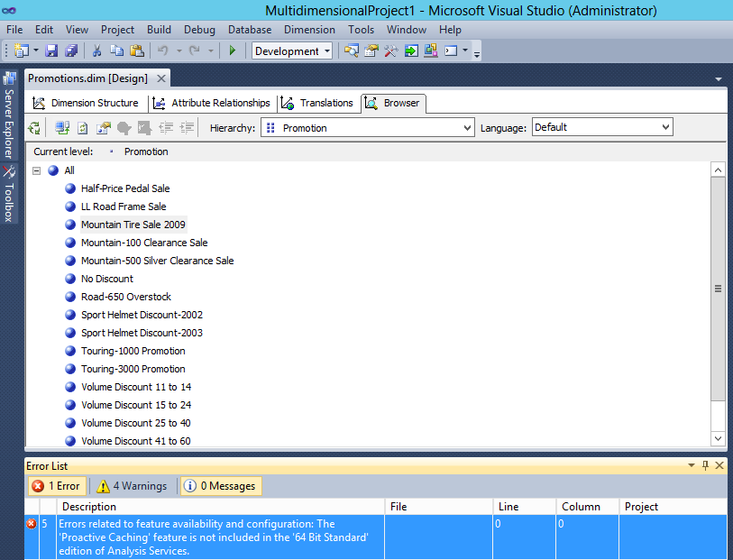Sort errors by Description column header

(x=221, y=507)
